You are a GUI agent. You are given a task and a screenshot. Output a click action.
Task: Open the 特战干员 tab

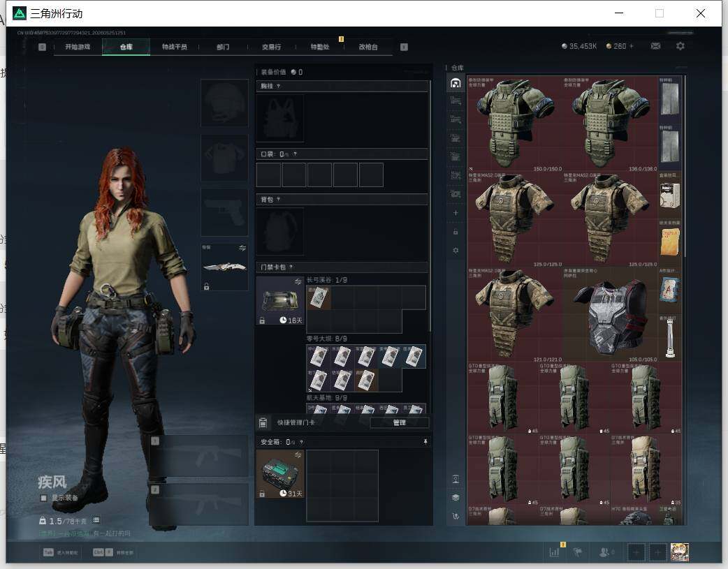click(174, 47)
